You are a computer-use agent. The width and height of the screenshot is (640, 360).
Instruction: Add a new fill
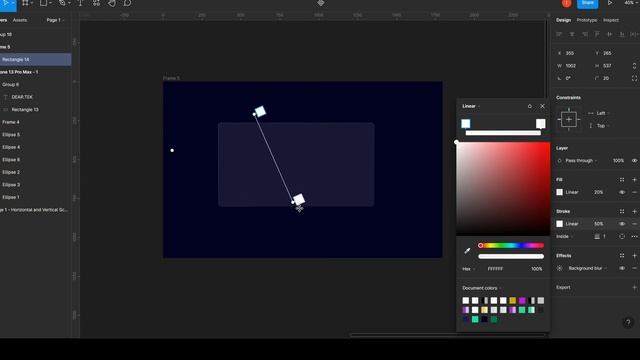pyautogui.click(x=634, y=180)
